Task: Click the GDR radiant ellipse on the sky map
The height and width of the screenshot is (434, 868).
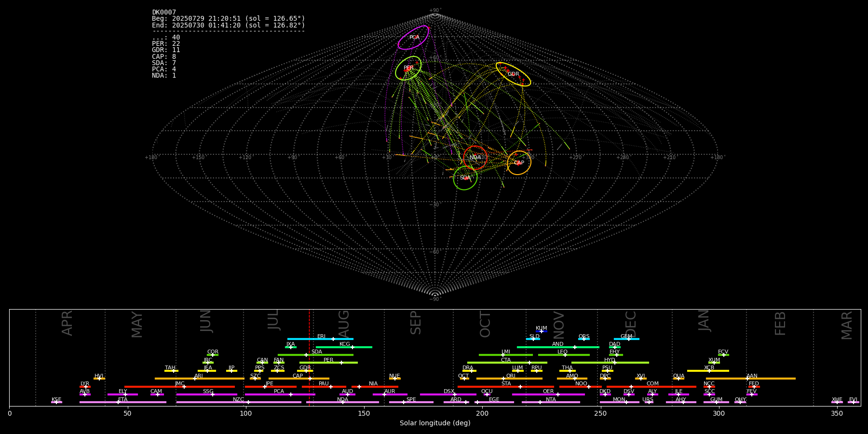Action: click(x=513, y=74)
